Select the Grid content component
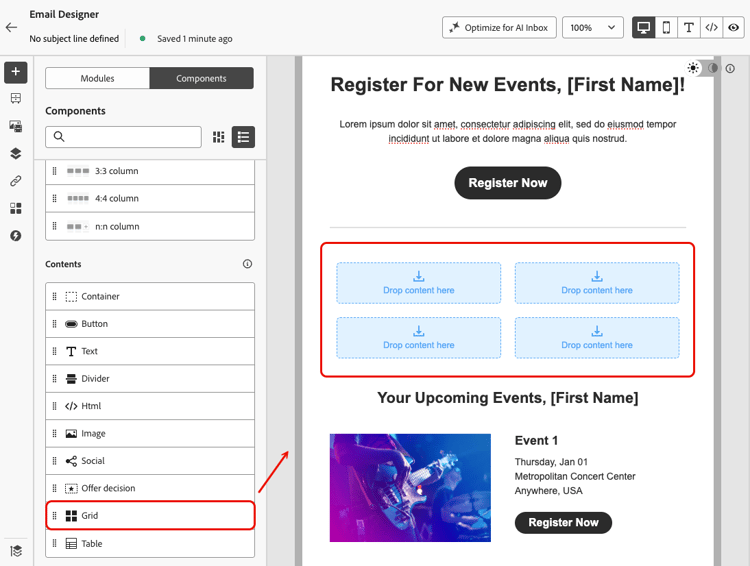The width and height of the screenshot is (750, 566). click(x=150, y=515)
